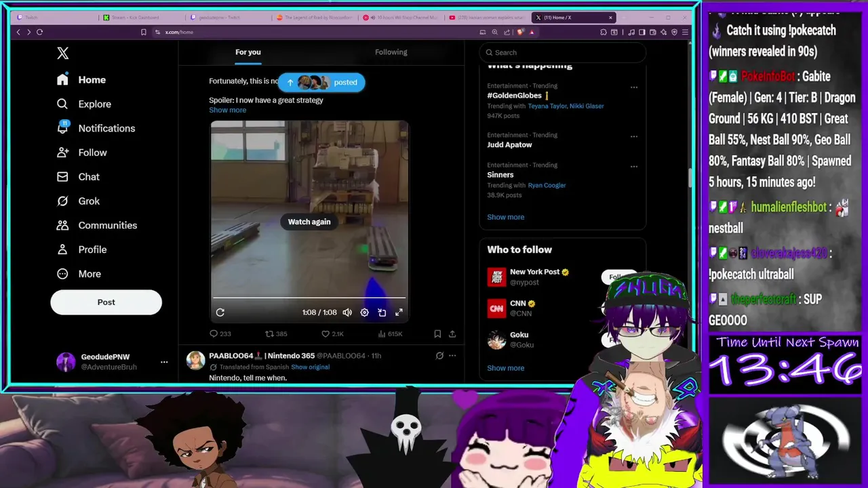The width and height of the screenshot is (868, 488).
Task: Go forward in the browser
Action: tap(28, 32)
